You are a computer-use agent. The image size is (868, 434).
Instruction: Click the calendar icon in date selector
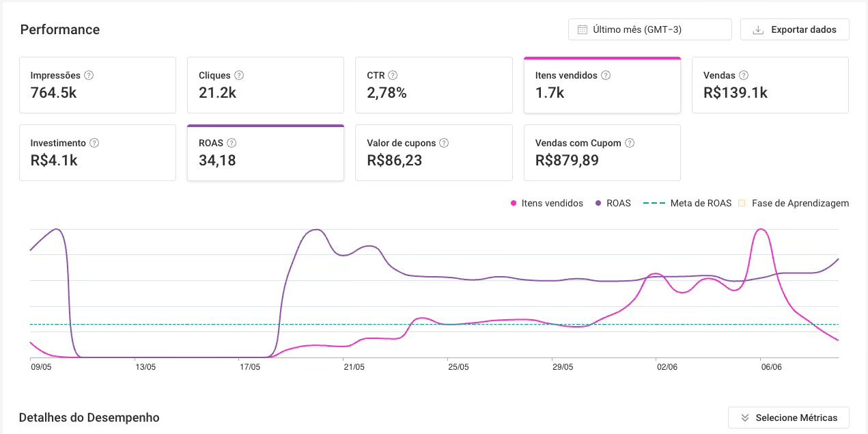point(583,29)
